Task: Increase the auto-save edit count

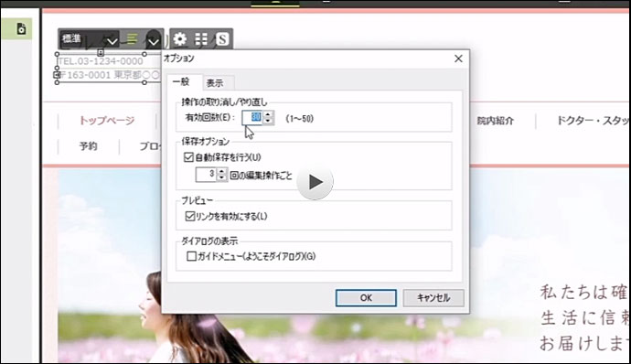Action: coord(221,172)
